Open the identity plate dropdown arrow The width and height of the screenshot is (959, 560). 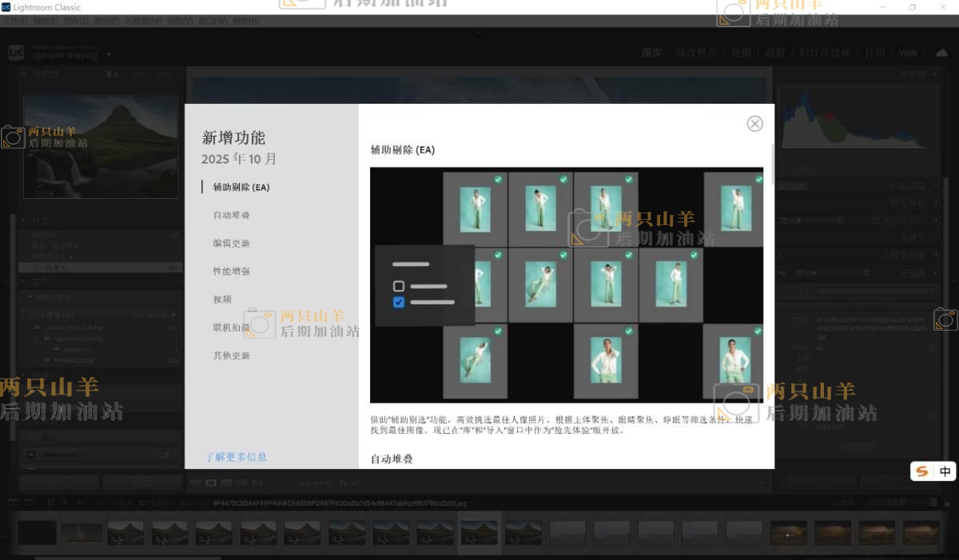coord(109,56)
